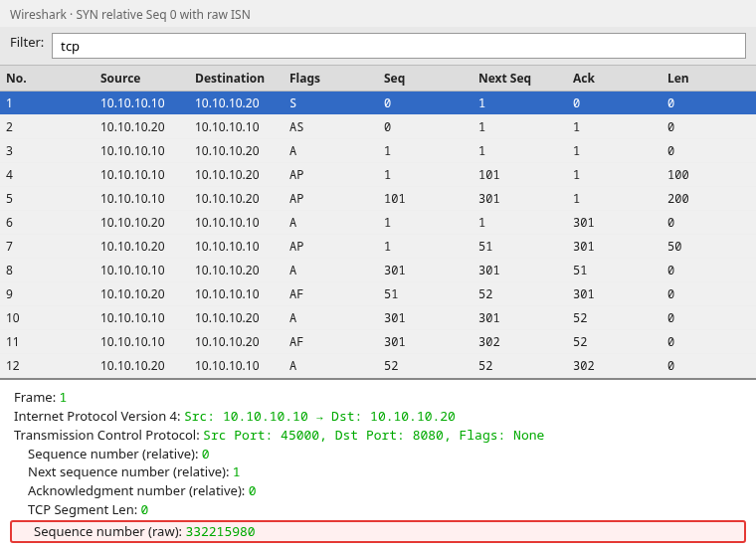756x552 pixels.
Task: Click the Len column header
Action: pyautogui.click(x=677, y=79)
